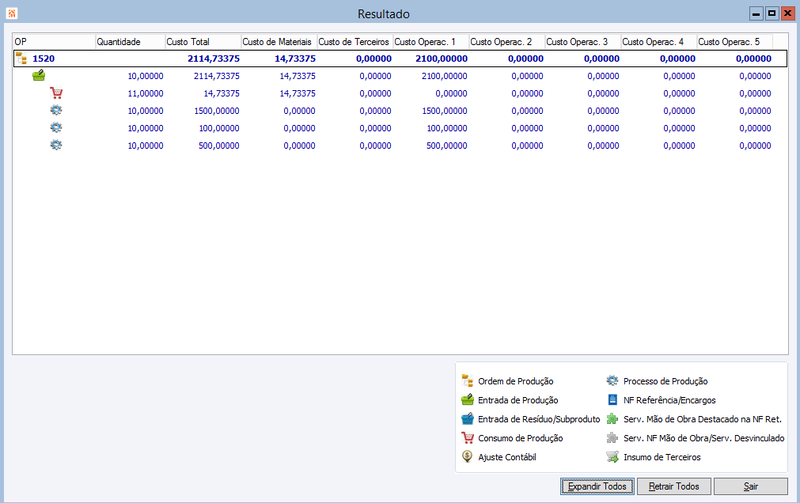The height and width of the screenshot is (503, 800).
Task: Click the Custo de Terceiros column header
Action: pos(355,42)
